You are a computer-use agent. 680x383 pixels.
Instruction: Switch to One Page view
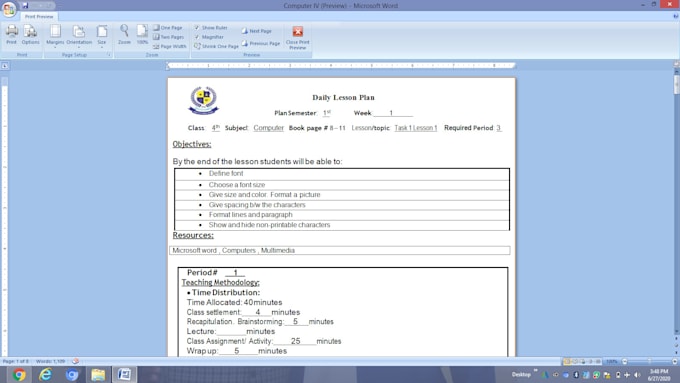[x=167, y=28]
